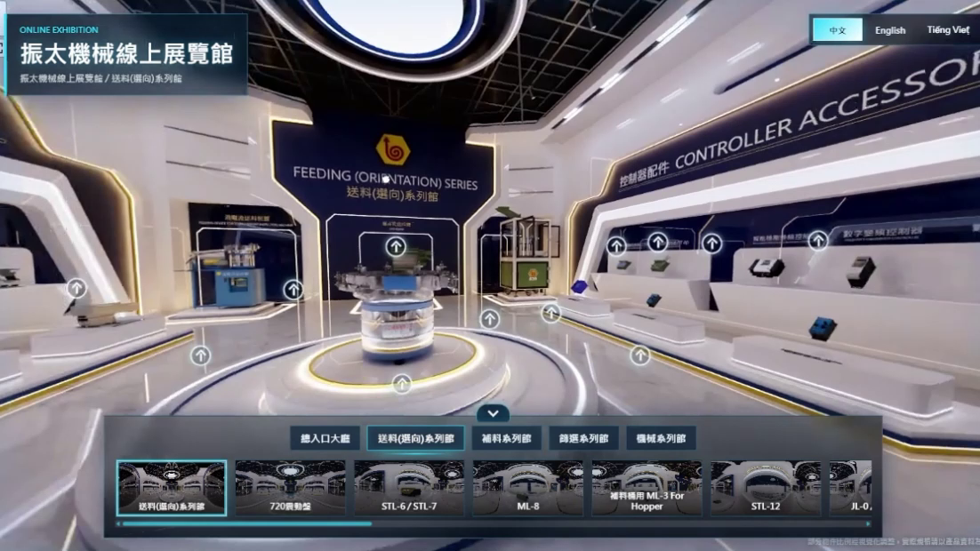Click the hotspot arrow above the white feeder on the left bench
The width and height of the screenshot is (980, 551).
76,288
